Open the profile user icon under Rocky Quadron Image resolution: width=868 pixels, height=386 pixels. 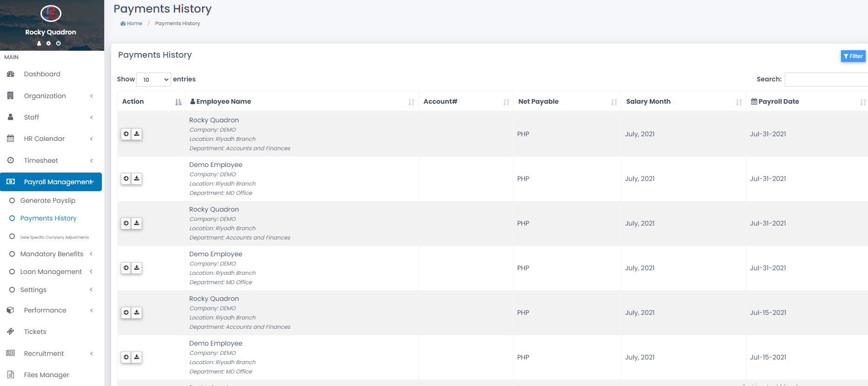(x=39, y=43)
